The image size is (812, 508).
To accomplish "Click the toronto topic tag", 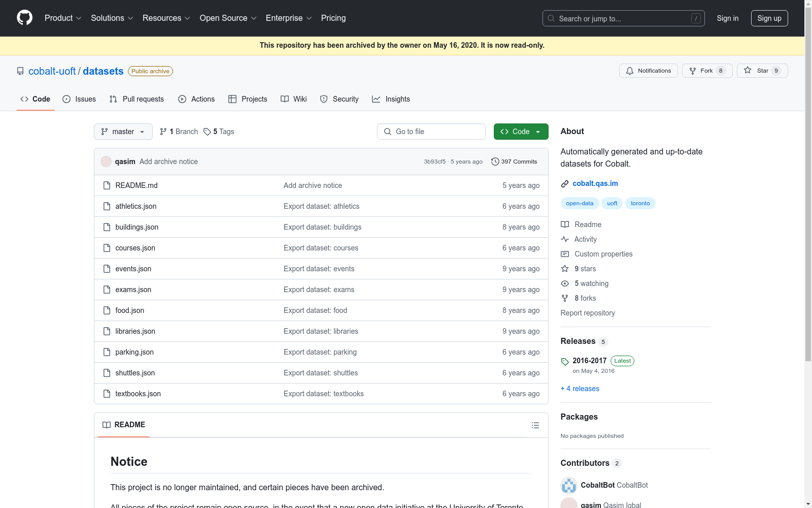I will (x=640, y=203).
